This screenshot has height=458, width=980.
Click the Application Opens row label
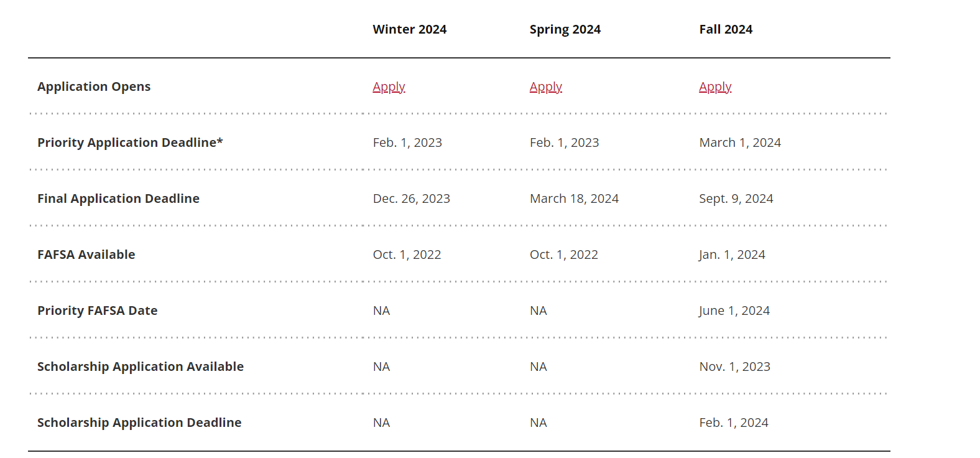(x=94, y=86)
